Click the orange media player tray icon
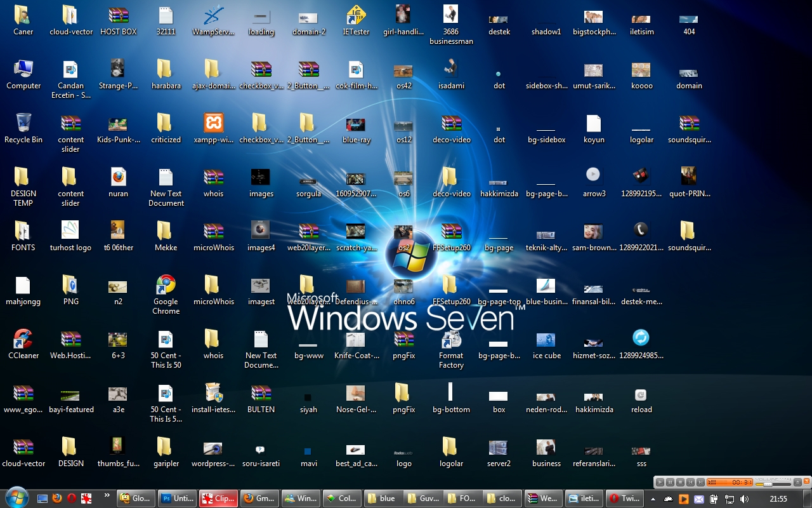The image size is (812, 508). coord(684,499)
